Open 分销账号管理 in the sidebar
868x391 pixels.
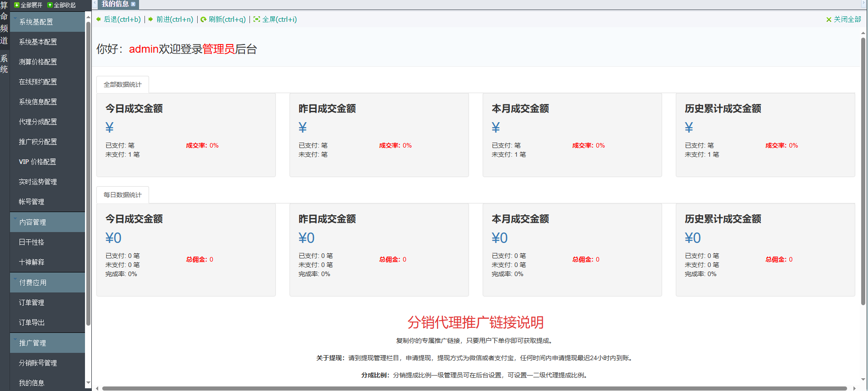(x=47, y=363)
